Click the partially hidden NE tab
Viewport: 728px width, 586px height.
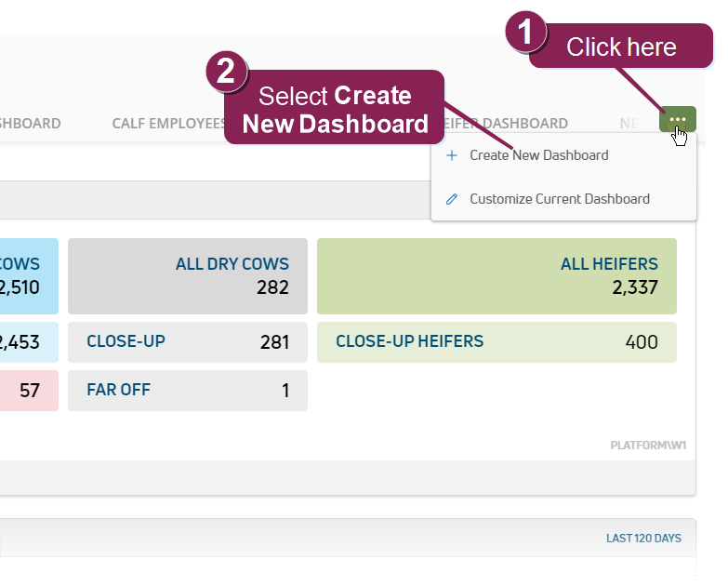(629, 123)
